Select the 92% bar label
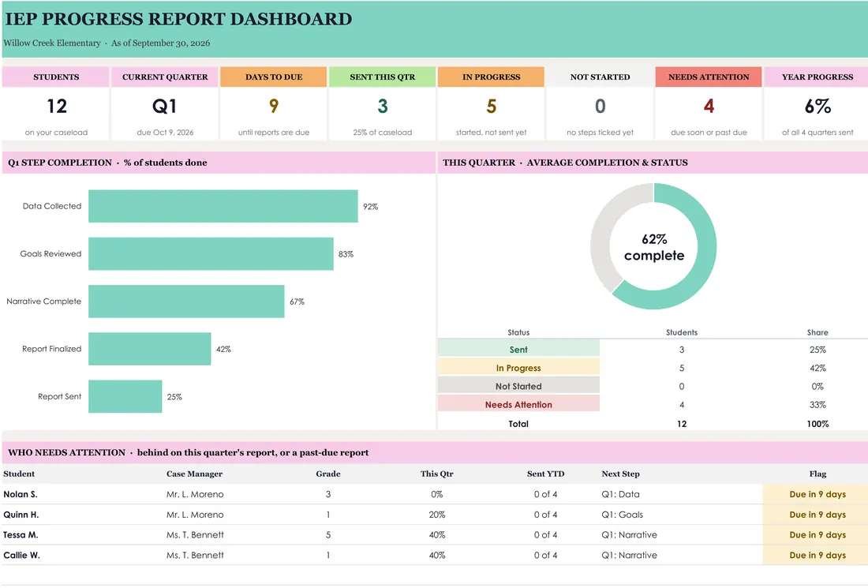The height and width of the screenshot is (588, 868). tap(370, 207)
